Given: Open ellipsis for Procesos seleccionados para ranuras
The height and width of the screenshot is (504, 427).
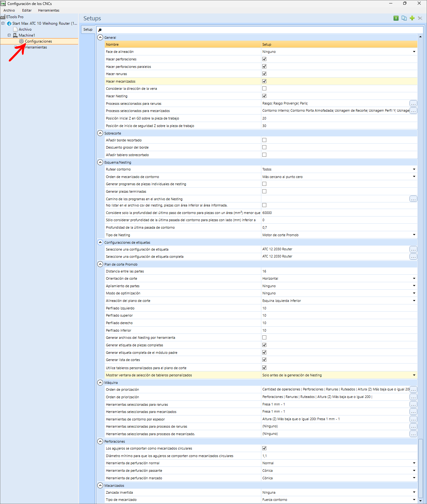Looking at the screenshot, I should 413,103.
